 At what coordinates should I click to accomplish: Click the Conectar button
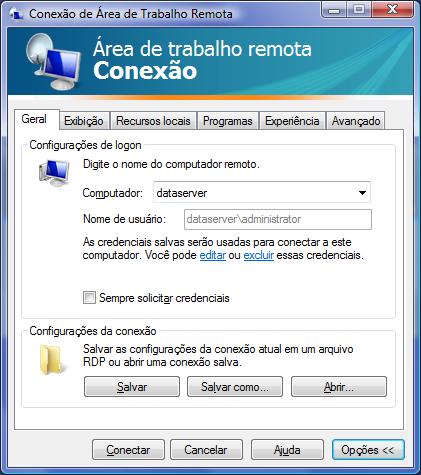[x=128, y=450]
